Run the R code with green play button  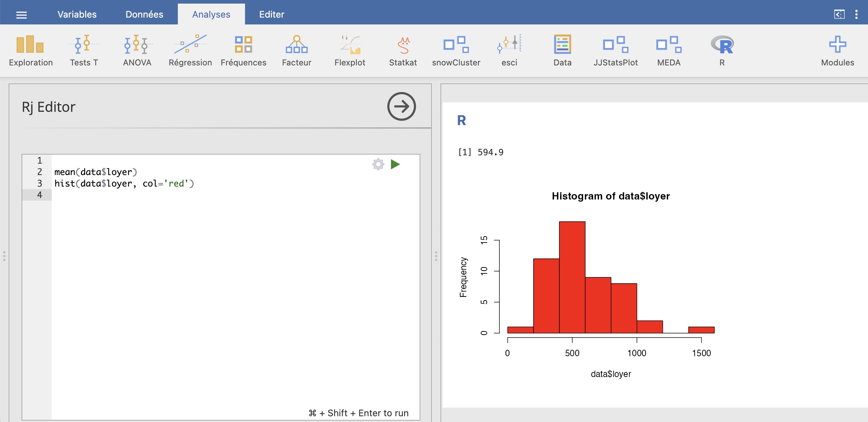click(x=395, y=164)
